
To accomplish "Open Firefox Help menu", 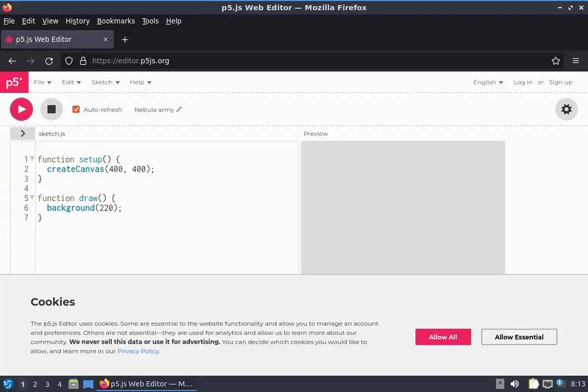I will [x=174, y=21].
